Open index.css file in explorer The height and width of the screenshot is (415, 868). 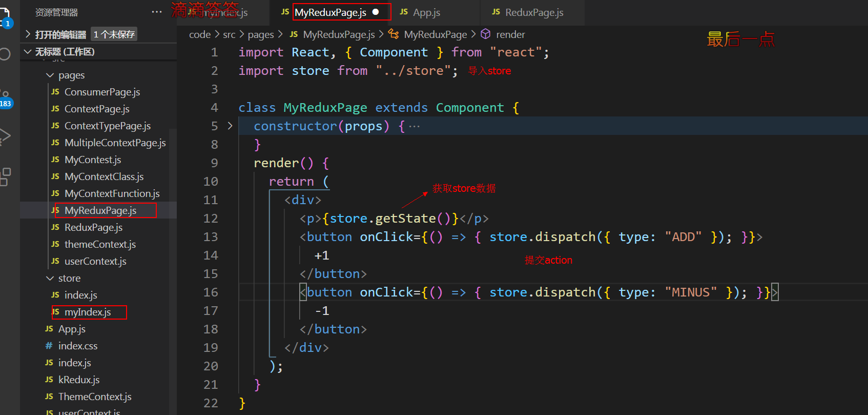click(77, 346)
